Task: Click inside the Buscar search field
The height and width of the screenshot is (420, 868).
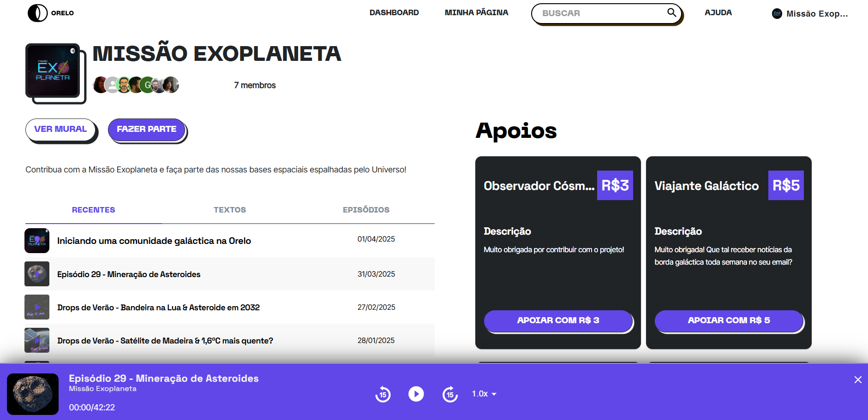Action: tap(600, 13)
